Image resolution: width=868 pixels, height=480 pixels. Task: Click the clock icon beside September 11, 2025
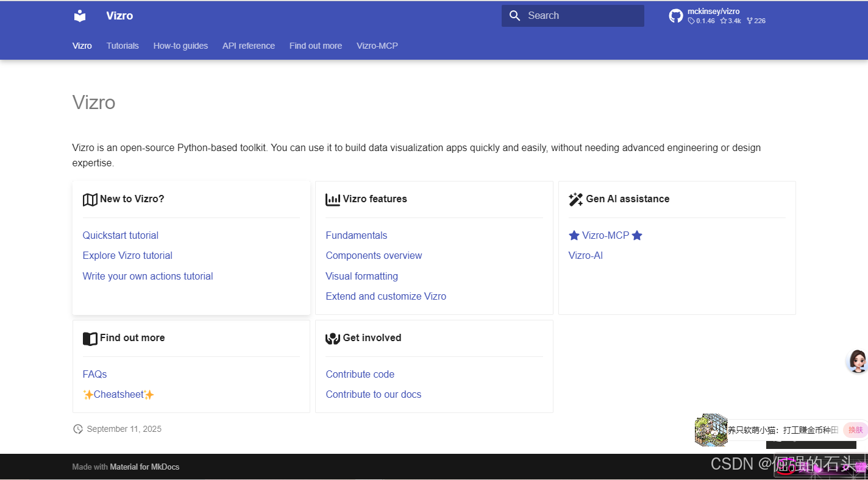tap(78, 429)
